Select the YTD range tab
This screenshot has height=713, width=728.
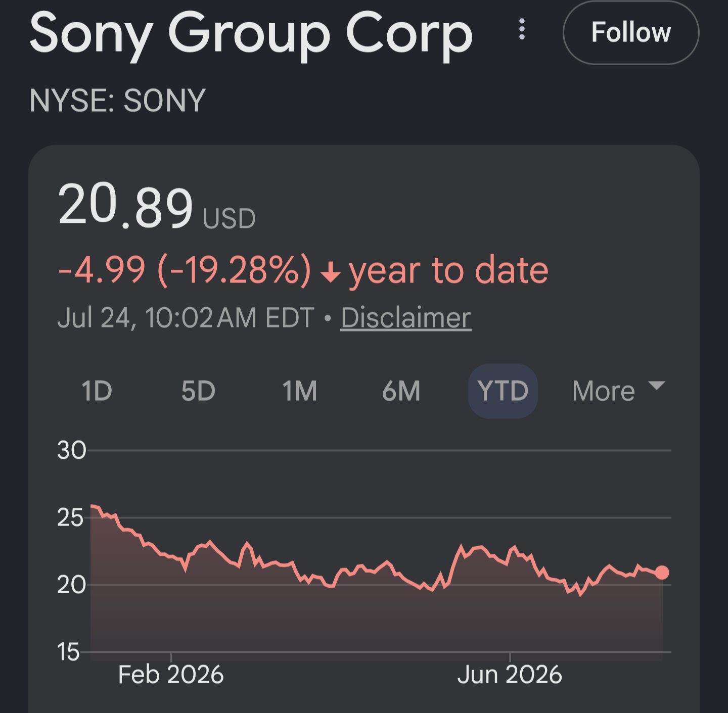coord(503,391)
